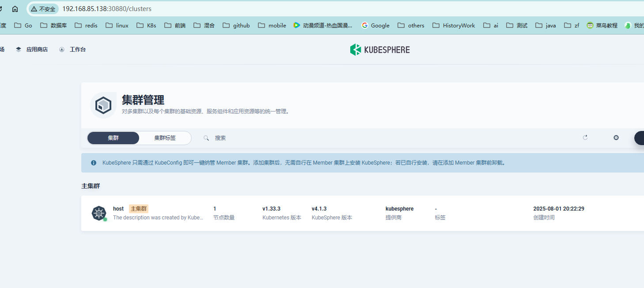Click the 主集群 tag on host row
644x288 pixels.
139,209
